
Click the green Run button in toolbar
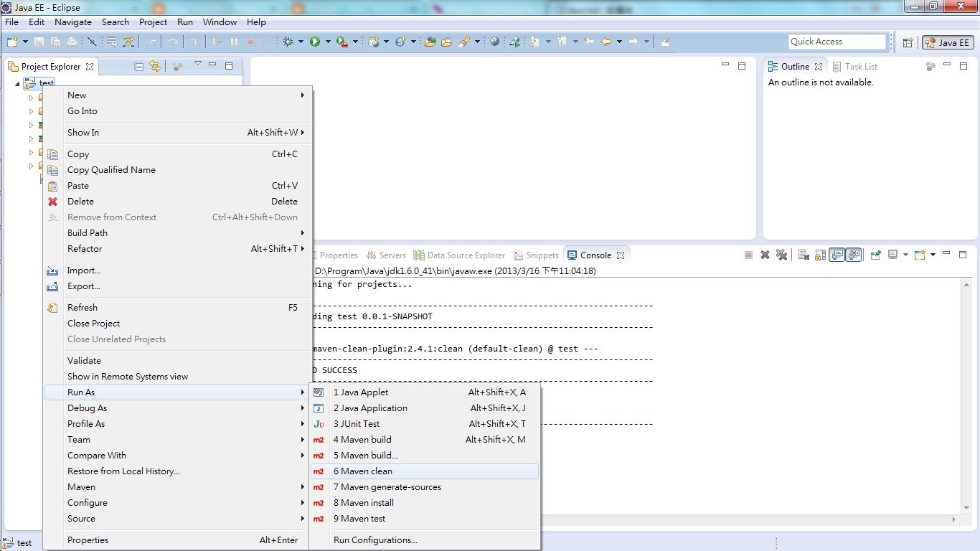(x=315, y=42)
